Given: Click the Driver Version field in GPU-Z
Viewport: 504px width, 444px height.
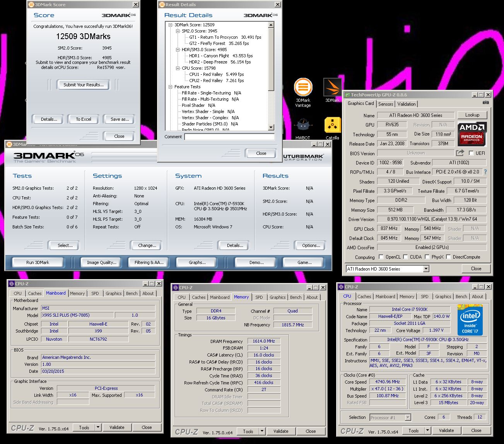Looking at the screenshot, I should click(432, 219).
